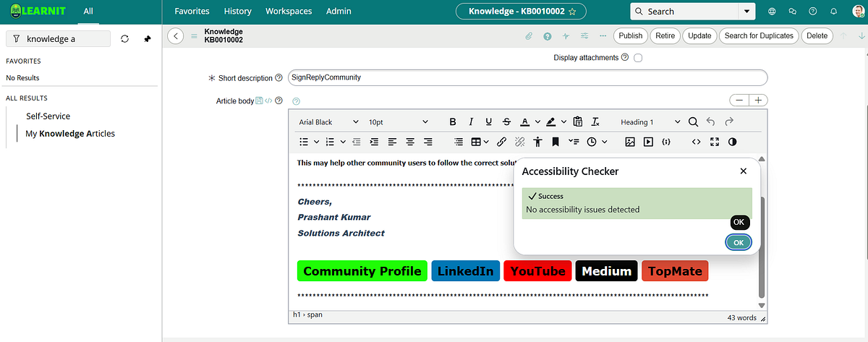Run the accessibility checker icon
Screen dimensions: 868x342
537,142
